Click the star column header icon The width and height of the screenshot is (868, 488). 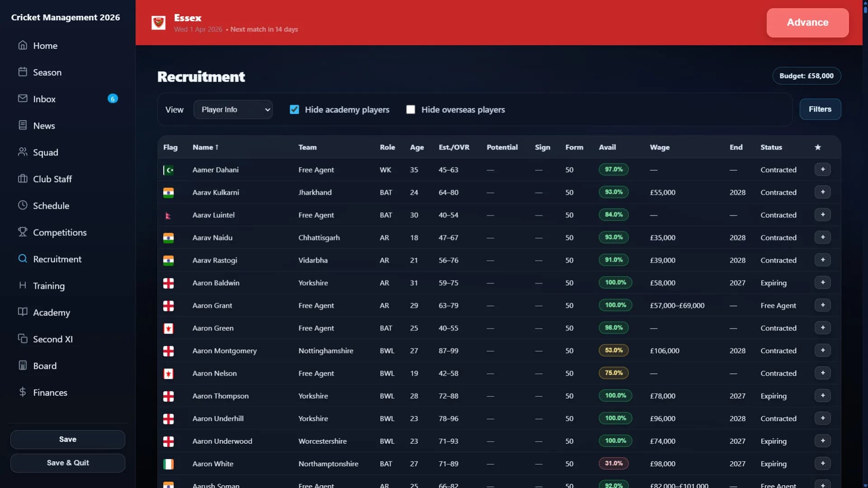point(818,147)
